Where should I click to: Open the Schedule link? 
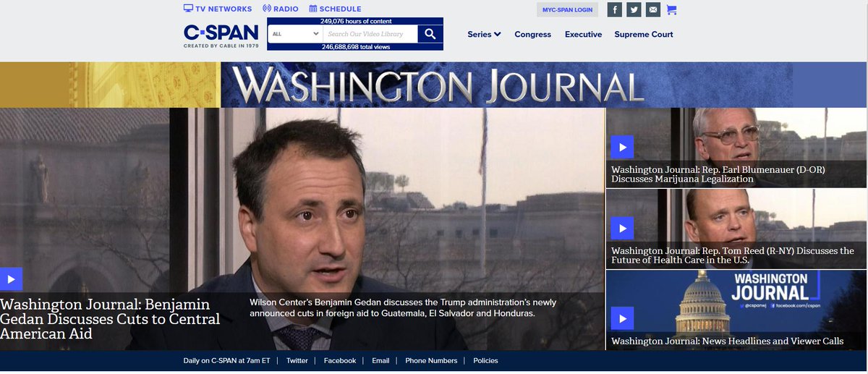click(x=335, y=9)
